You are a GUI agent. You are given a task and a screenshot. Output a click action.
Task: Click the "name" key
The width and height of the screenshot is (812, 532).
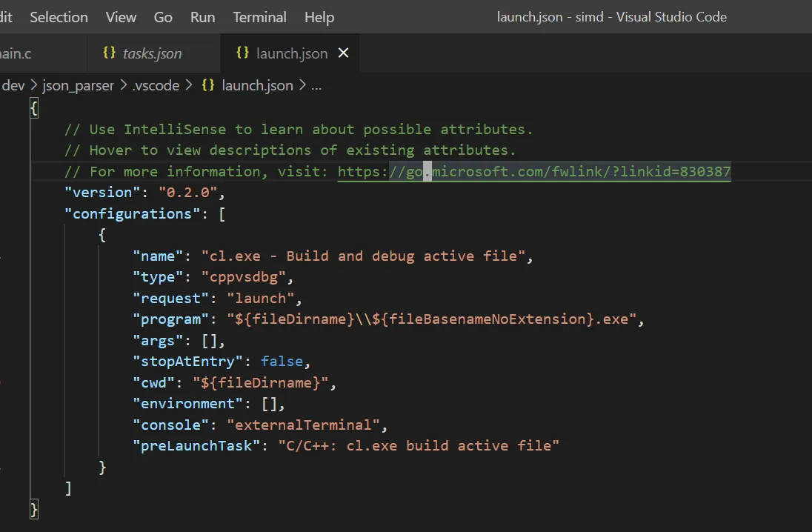(158, 256)
